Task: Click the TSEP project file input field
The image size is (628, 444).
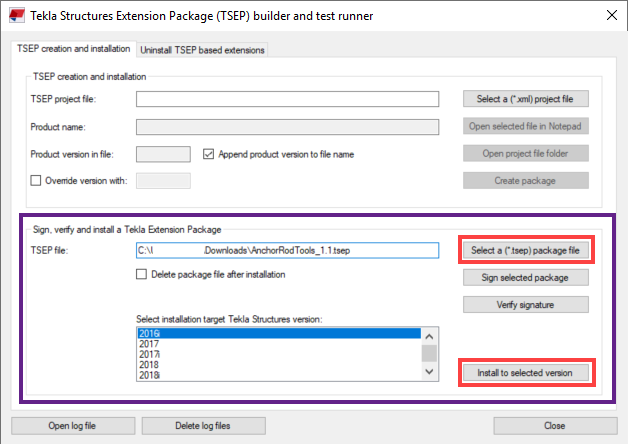Action: [x=288, y=99]
